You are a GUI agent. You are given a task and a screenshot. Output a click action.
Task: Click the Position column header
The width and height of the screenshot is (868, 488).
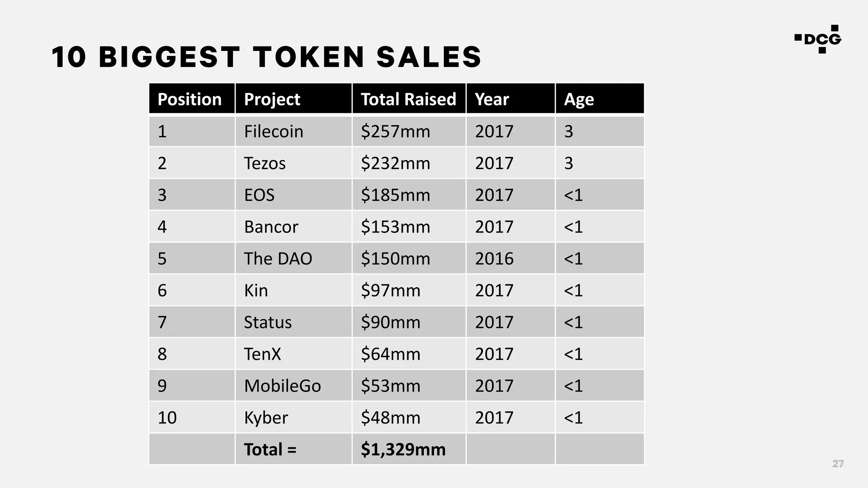pos(192,99)
